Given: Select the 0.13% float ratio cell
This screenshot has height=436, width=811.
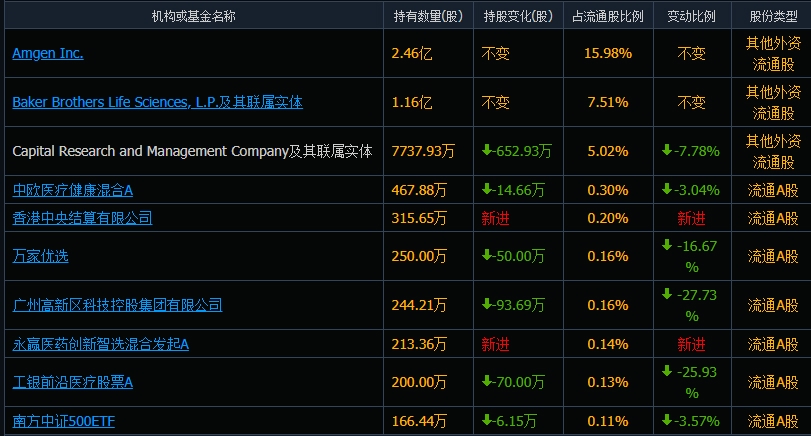Looking at the screenshot, I should pos(608,382).
